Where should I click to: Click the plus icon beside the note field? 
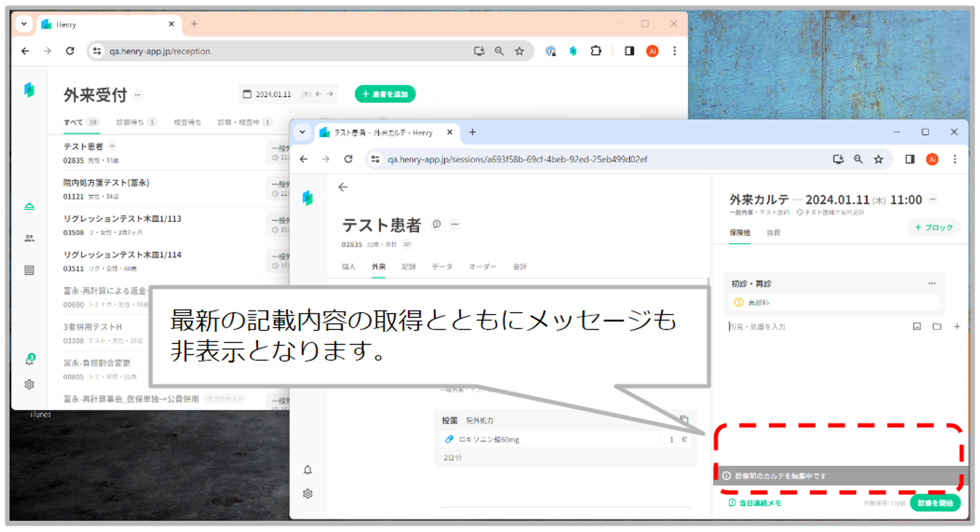(956, 327)
